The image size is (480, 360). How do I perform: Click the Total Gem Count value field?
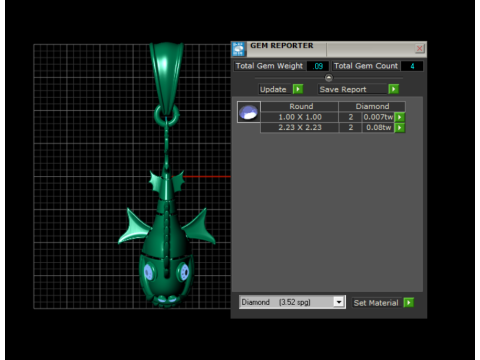[412, 66]
